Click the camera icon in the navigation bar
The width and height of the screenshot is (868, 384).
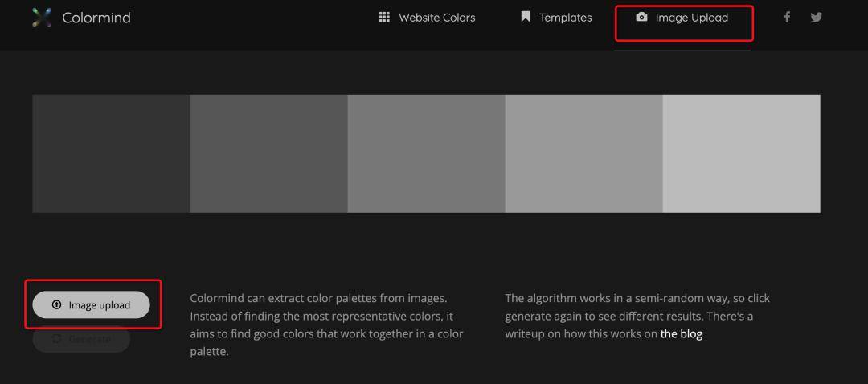(641, 17)
